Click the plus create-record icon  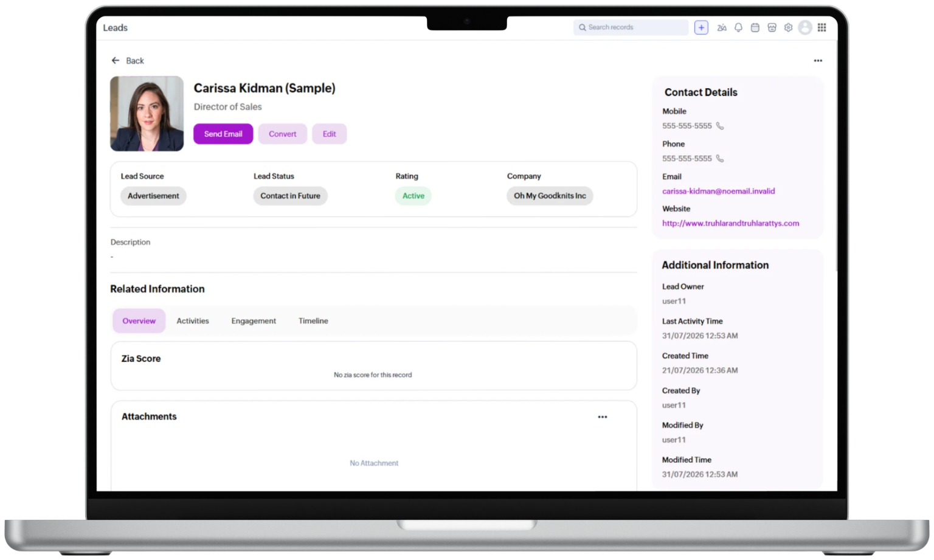pyautogui.click(x=701, y=27)
